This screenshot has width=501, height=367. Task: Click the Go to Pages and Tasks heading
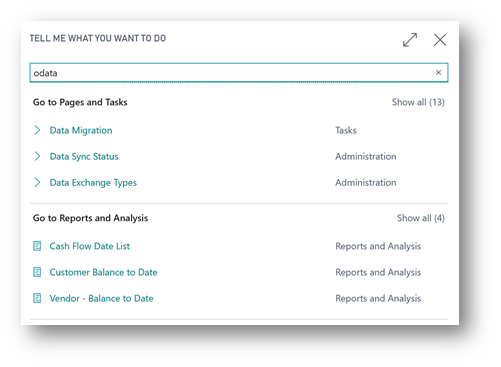pyautogui.click(x=80, y=102)
